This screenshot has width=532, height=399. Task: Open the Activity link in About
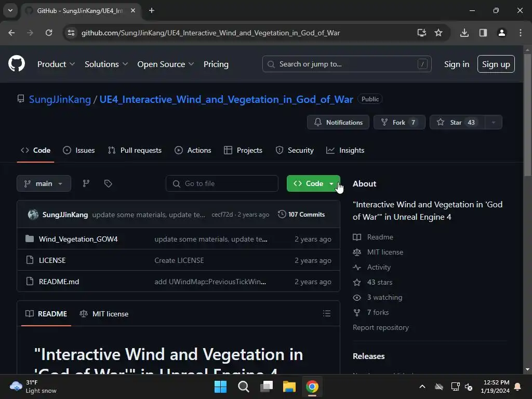(x=379, y=268)
